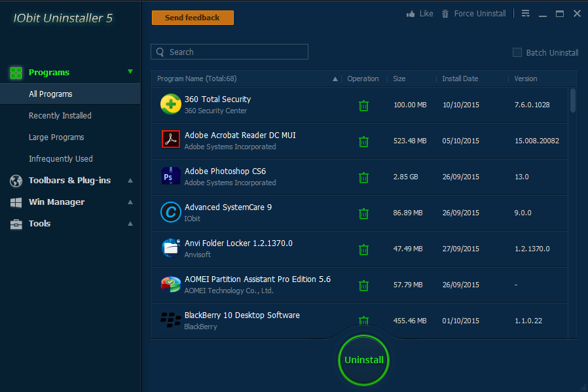The width and height of the screenshot is (588, 392).
Task: Click the Send feedback button
Action: point(193,18)
